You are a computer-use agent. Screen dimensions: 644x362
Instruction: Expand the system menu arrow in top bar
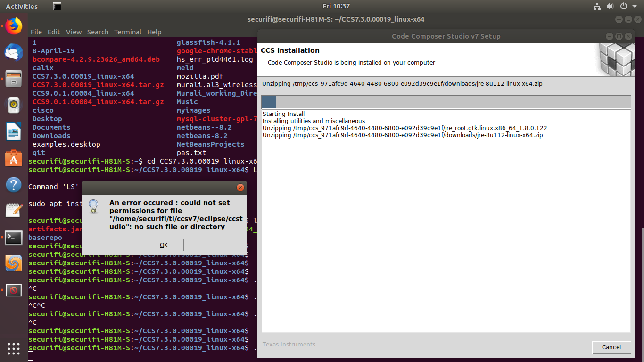(x=635, y=7)
